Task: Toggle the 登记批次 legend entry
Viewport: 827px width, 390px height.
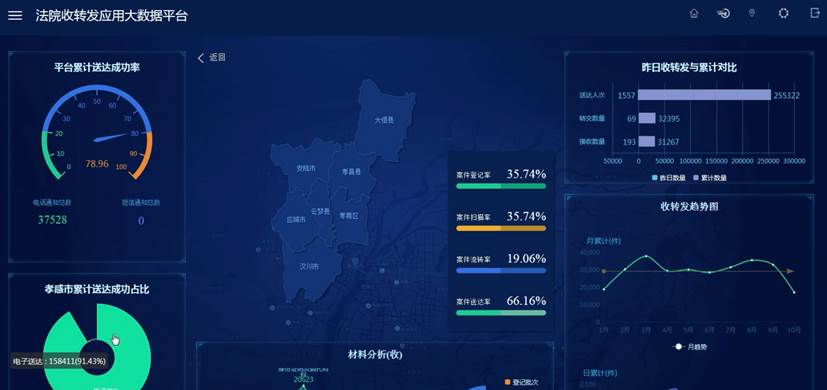Action: click(x=522, y=382)
